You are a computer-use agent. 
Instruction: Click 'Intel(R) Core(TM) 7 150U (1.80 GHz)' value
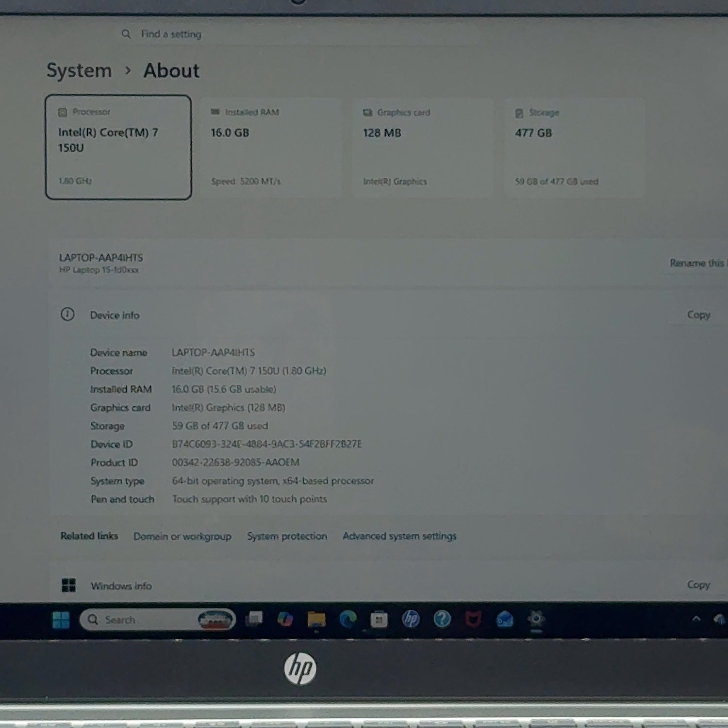click(x=249, y=371)
